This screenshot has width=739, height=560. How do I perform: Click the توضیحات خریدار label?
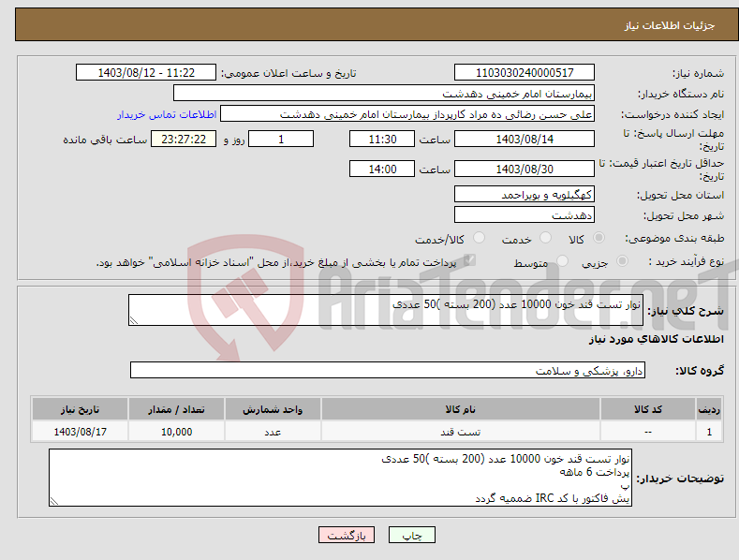tap(680, 479)
